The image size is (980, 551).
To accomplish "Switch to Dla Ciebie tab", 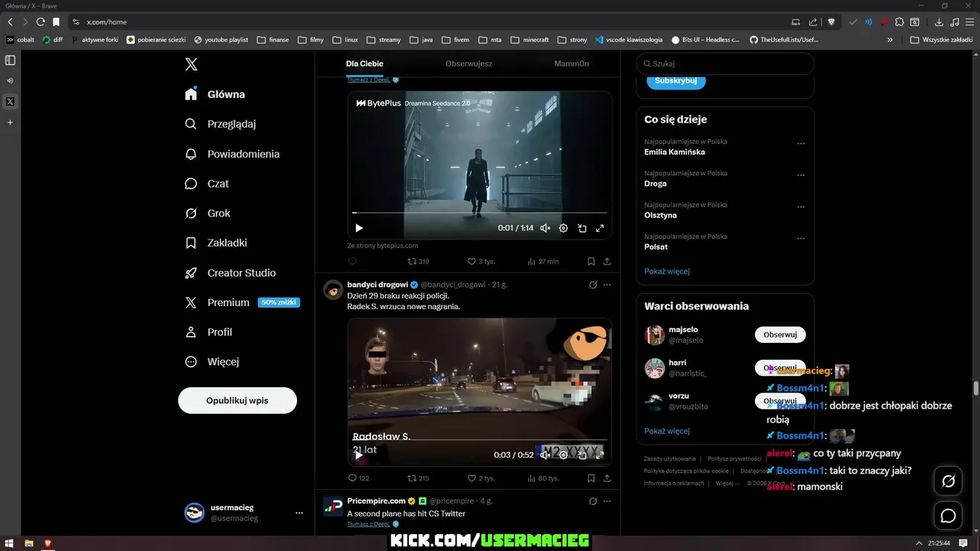I will click(364, 64).
